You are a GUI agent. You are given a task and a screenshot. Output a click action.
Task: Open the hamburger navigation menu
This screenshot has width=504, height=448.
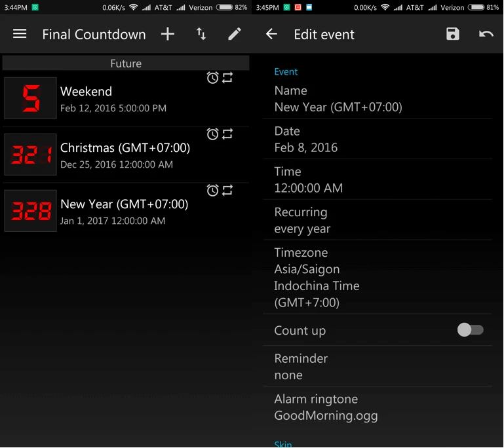pyautogui.click(x=20, y=33)
